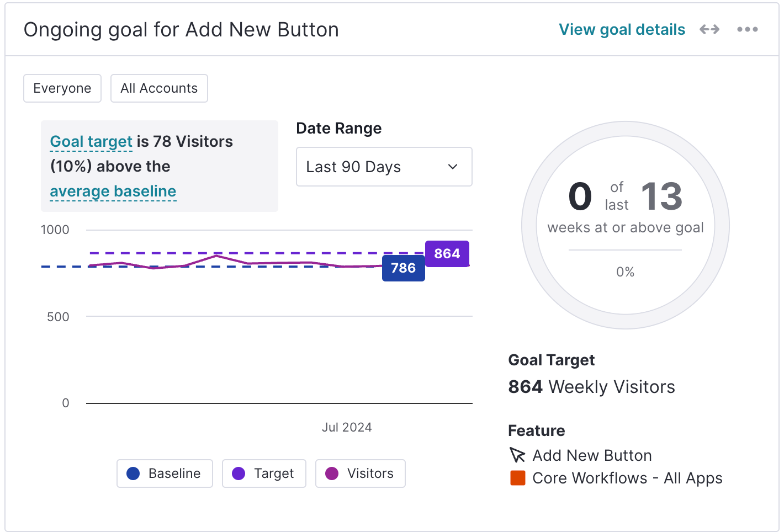Click the blue Baseline legend dot
Image resolution: width=784 pixels, height=532 pixels.
[x=133, y=474]
